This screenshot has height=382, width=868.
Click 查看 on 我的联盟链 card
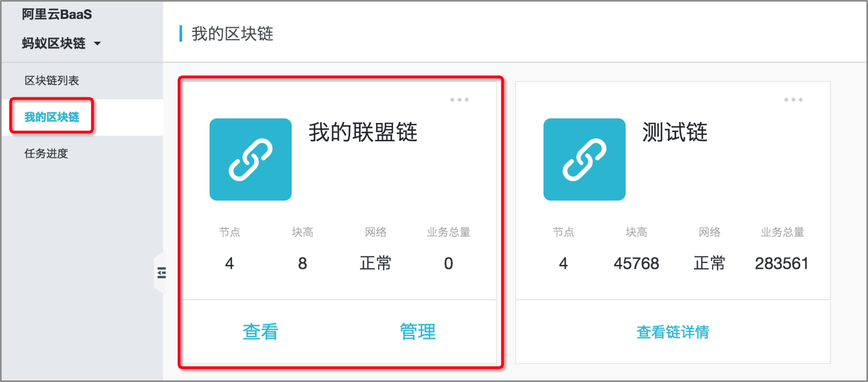[x=261, y=331]
